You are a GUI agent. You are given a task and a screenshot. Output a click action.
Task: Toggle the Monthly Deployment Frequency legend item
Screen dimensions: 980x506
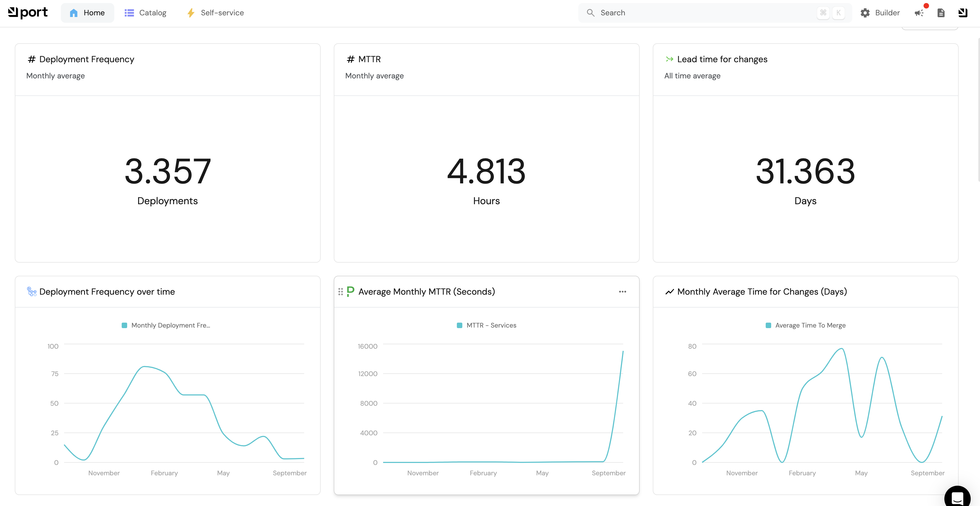point(166,325)
